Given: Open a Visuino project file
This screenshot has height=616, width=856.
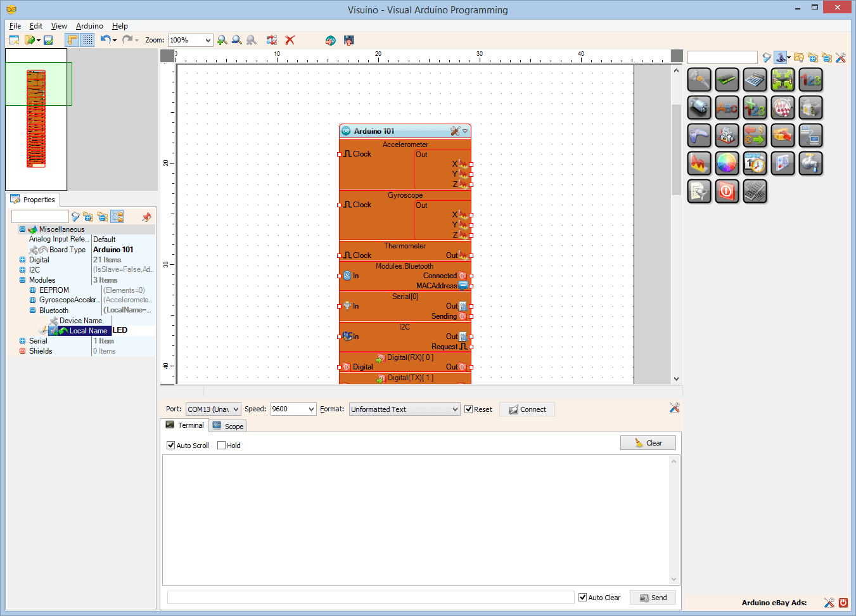Looking at the screenshot, I should 30,40.
